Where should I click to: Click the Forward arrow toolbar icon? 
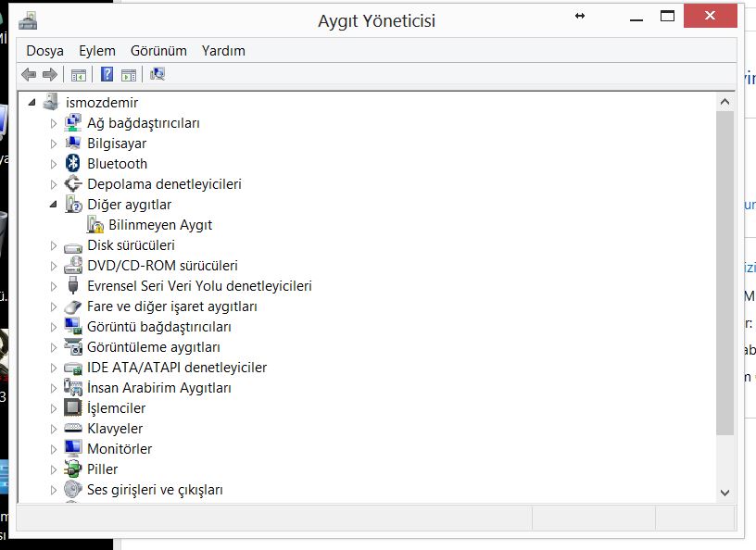click(x=50, y=74)
